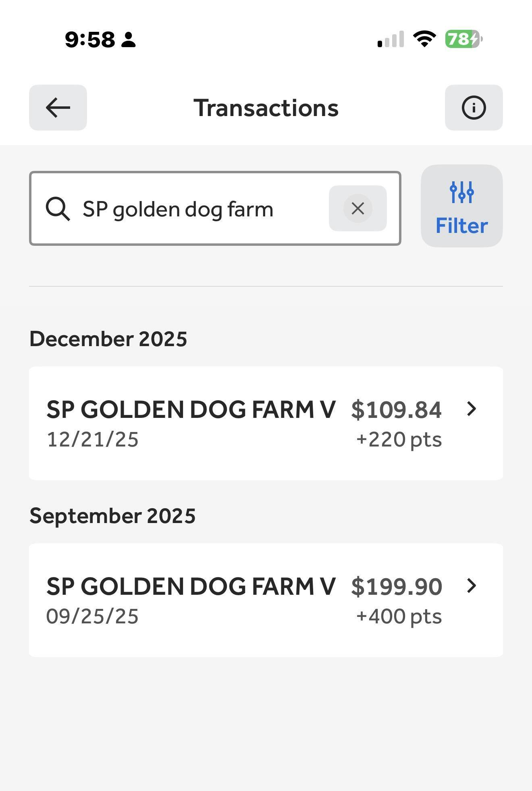This screenshot has height=791, width=532.
Task: Tap the Wi-Fi status icon
Action: pyautogui.click(x=424, y=39)
